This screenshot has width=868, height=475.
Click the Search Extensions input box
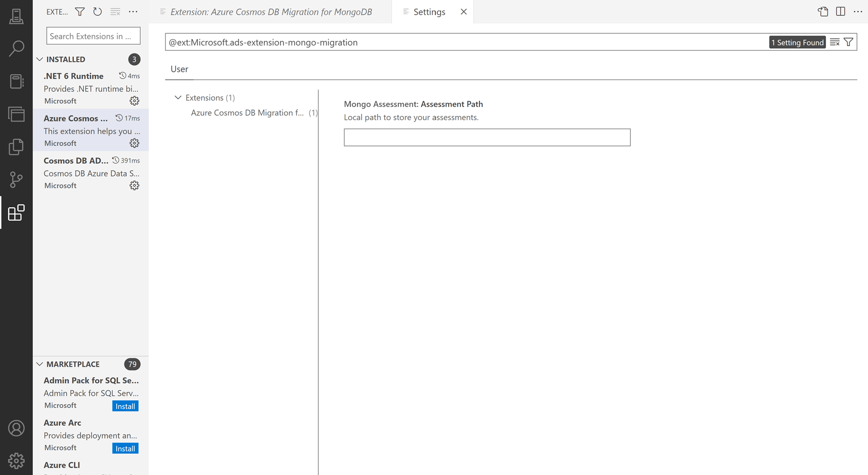(94, 36)
